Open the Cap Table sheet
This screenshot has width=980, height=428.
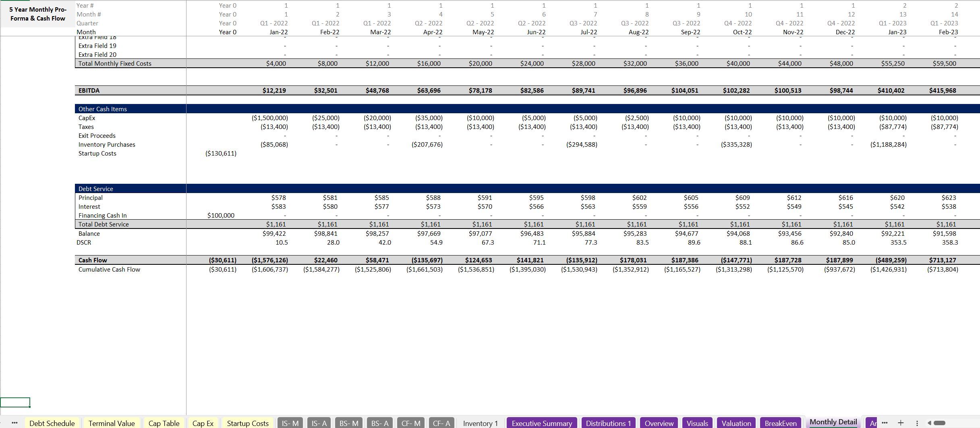coord(164,423)
